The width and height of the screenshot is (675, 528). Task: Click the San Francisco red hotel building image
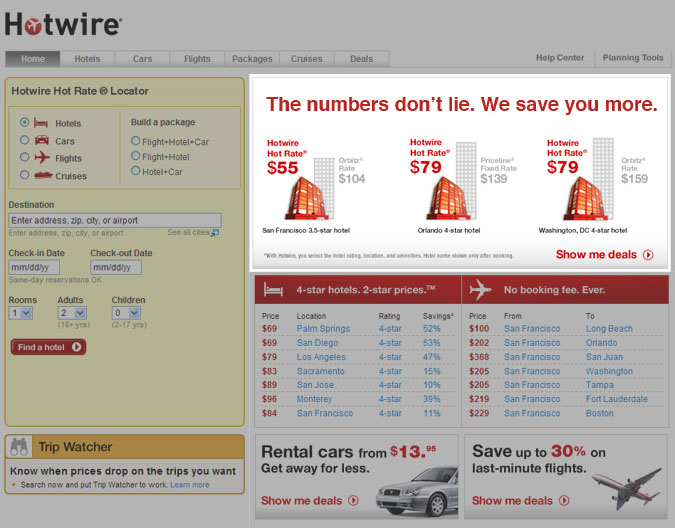pyautogui.click(x=306, y=198)
